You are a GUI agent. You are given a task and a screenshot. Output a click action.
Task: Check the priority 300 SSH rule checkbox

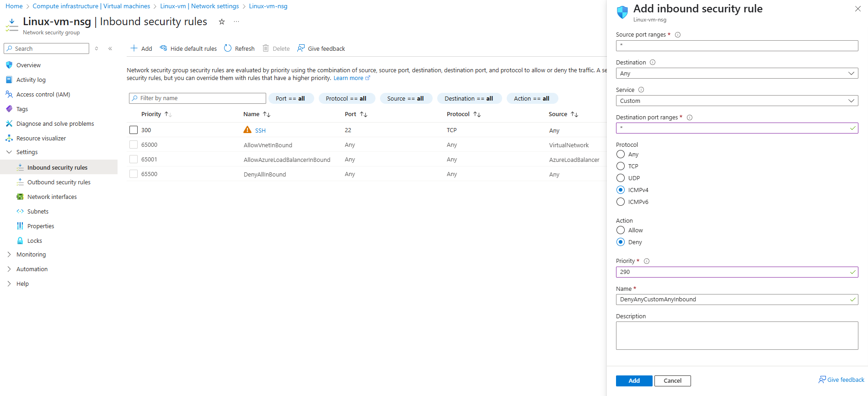point(134,130)
